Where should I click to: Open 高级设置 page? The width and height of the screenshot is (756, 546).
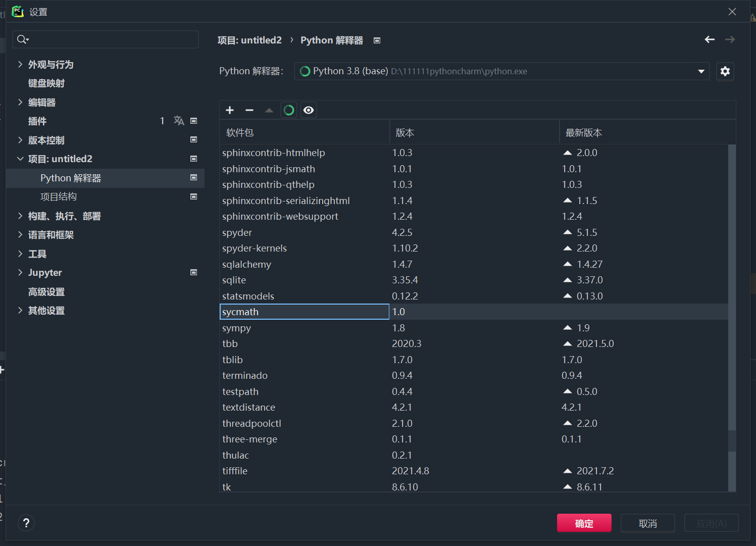[46, 292]
